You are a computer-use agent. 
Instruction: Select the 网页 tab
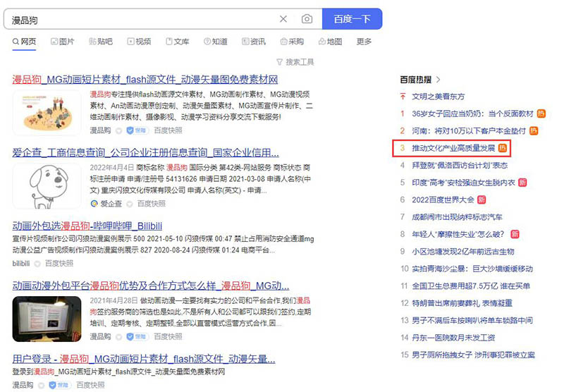[24, 42]
